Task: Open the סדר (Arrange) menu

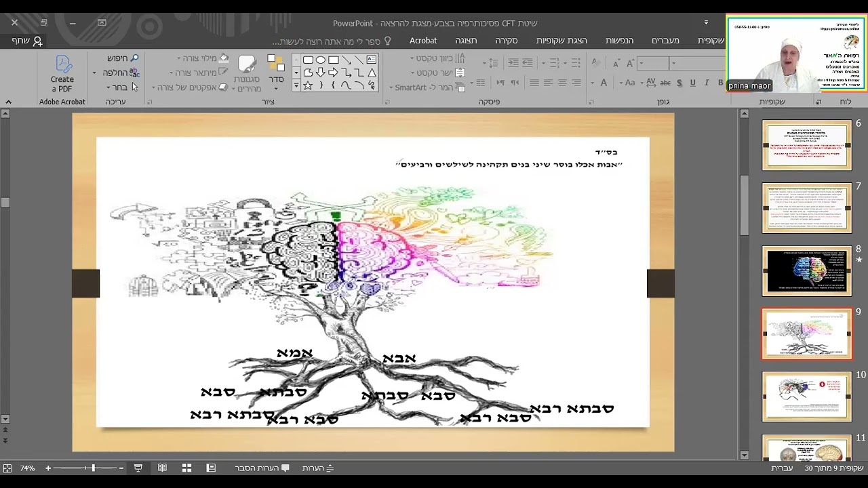Action: [276, 71]
